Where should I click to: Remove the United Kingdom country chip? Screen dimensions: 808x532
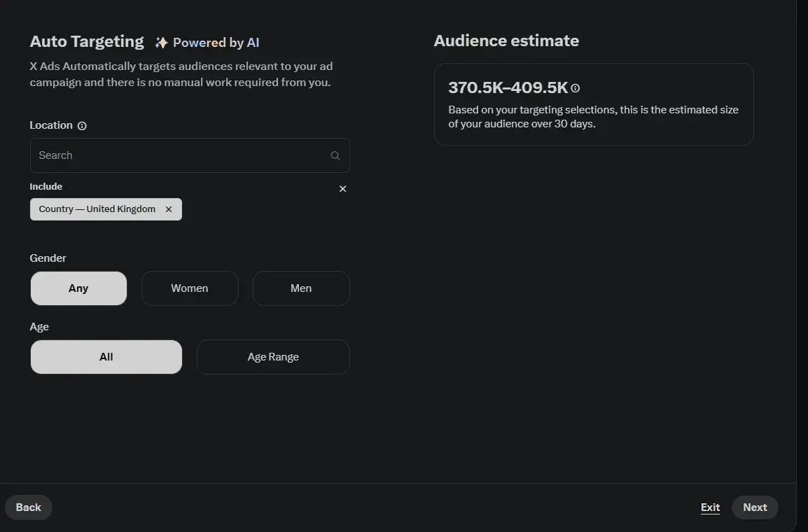tap(169, 209)
